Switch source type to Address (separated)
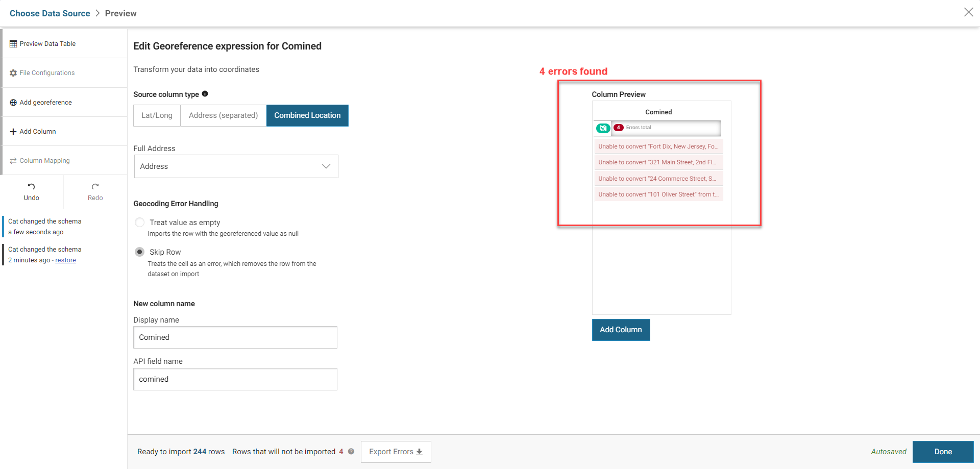The image size is (980, 469). click(223, 115)
